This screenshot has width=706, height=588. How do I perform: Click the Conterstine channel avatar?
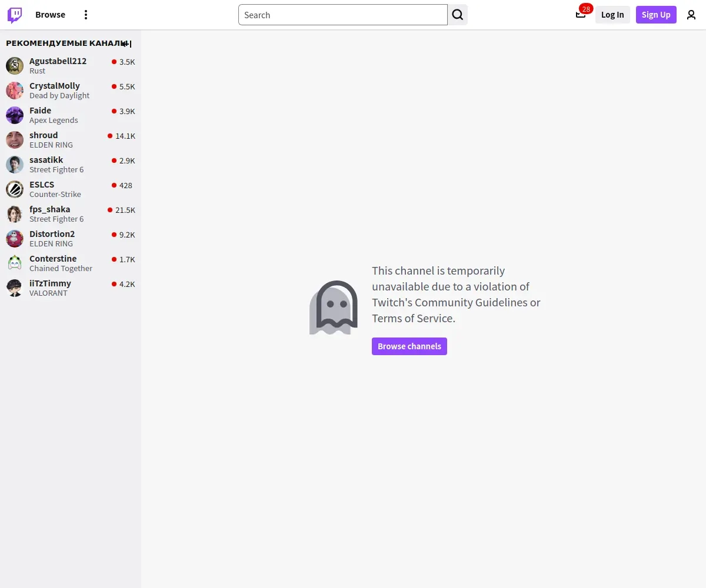[x=15, y=263]
